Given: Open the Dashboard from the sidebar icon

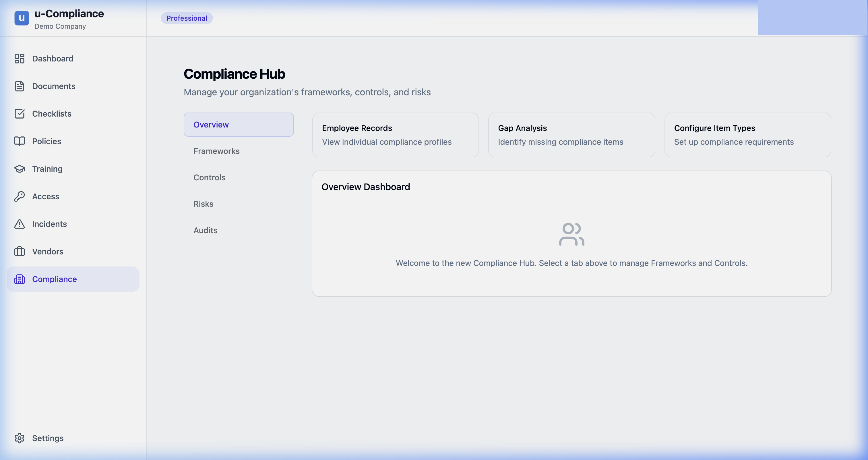Looking at the screenshot, I should click(20, 58).
